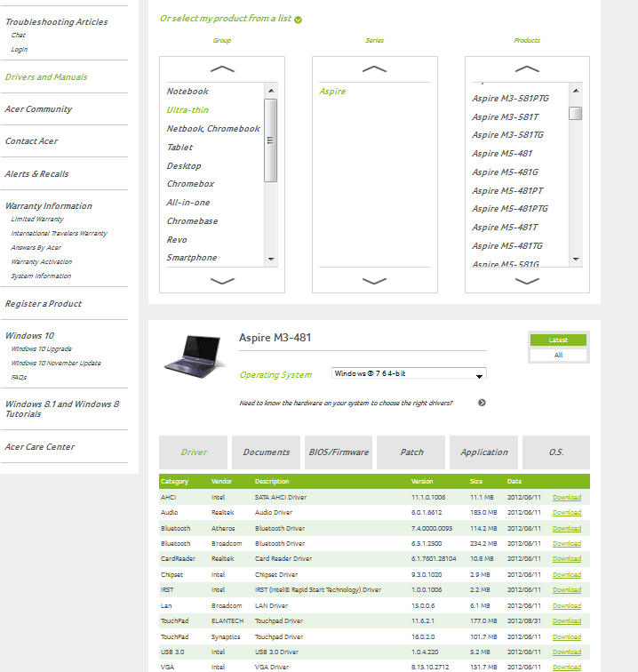Open the O.S. tab
638x672 pixels.
(x=556, y=452)
